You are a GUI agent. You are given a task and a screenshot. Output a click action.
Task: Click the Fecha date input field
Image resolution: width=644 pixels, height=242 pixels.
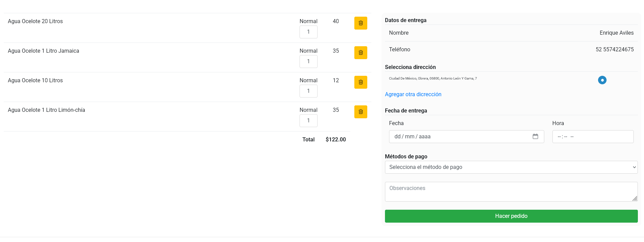click(460, 137)
